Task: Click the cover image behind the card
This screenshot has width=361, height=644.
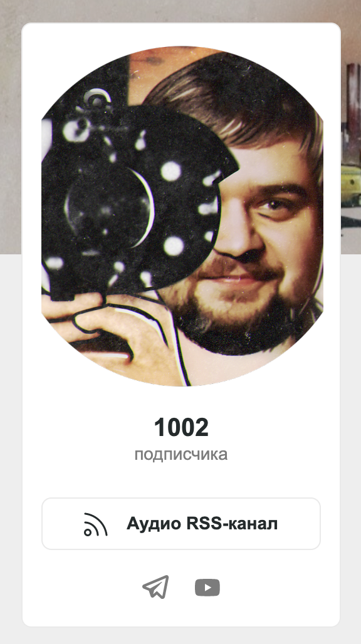Action: tap(180, 11)
